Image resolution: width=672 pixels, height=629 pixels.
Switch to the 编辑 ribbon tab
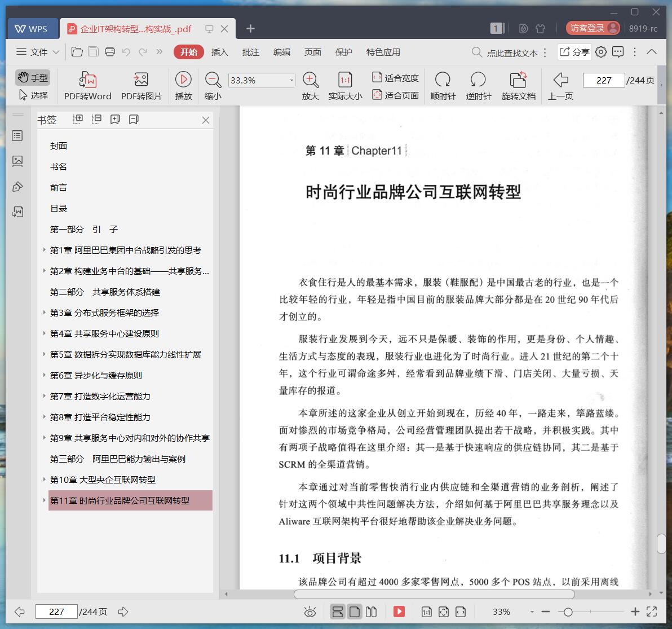[x=281, y=52]
